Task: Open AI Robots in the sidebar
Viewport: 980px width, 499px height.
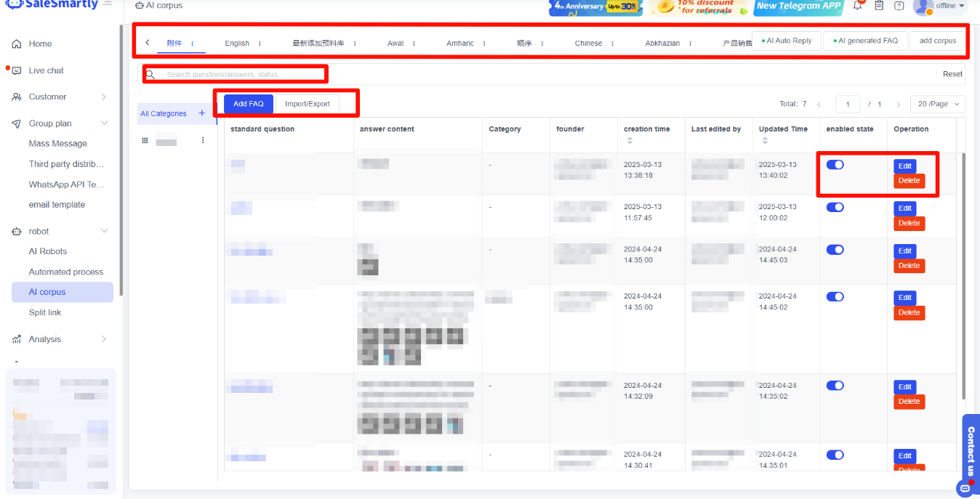Action: [48, 251]
